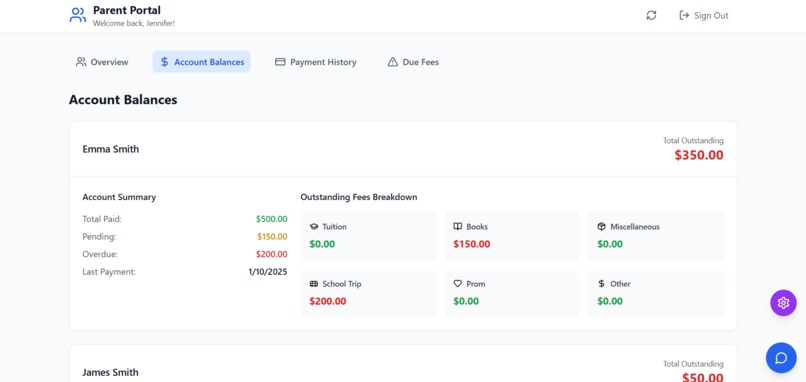
Task: Click the School Trip fee label
Action: coord(342,284)
